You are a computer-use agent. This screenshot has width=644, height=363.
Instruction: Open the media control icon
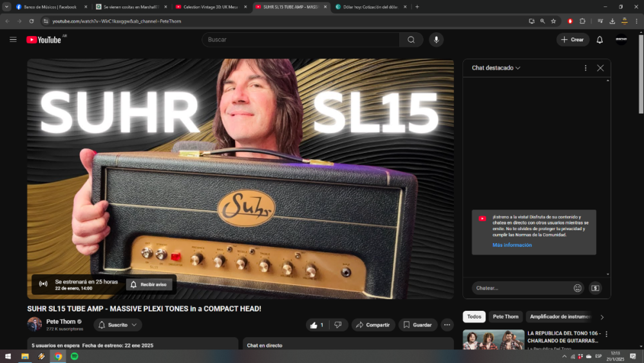(600, 21)
